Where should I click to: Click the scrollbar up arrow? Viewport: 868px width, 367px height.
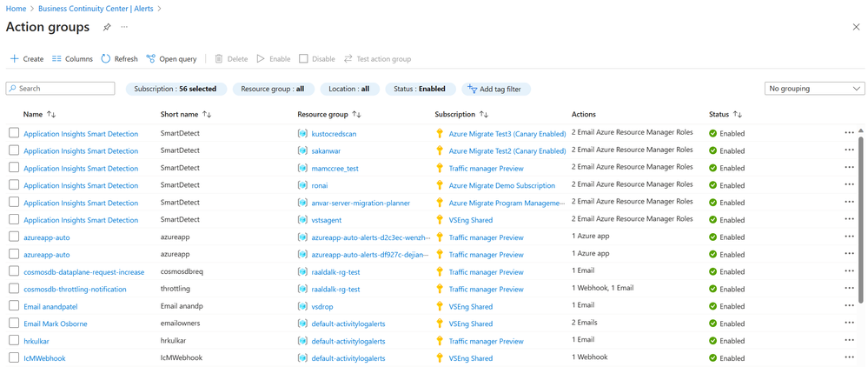[861, 130]
